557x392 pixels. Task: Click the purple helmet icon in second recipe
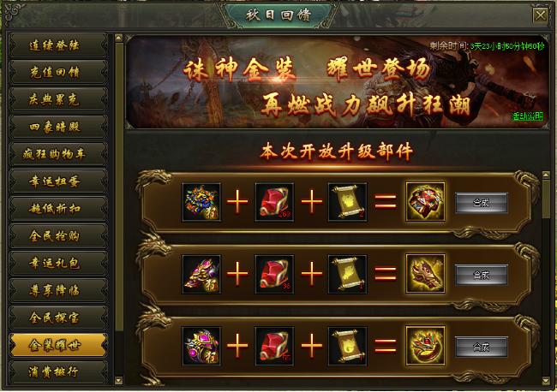point(201,274)
